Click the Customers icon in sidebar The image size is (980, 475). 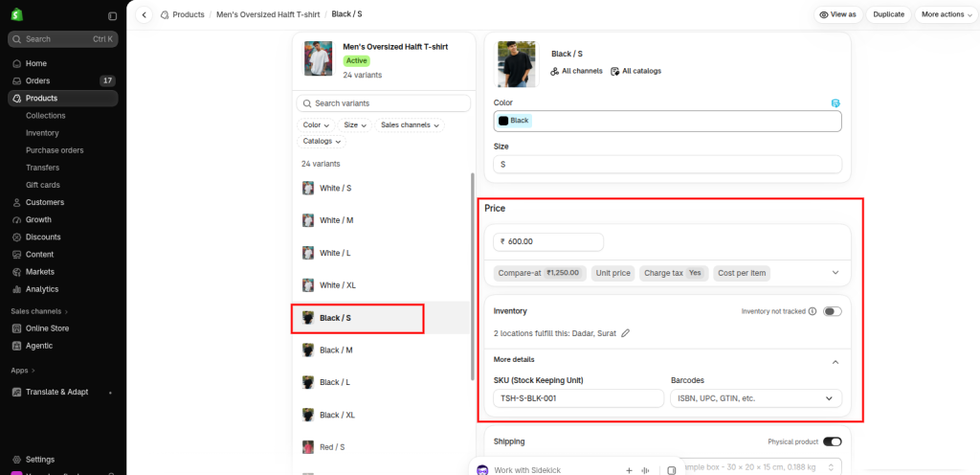17,202
